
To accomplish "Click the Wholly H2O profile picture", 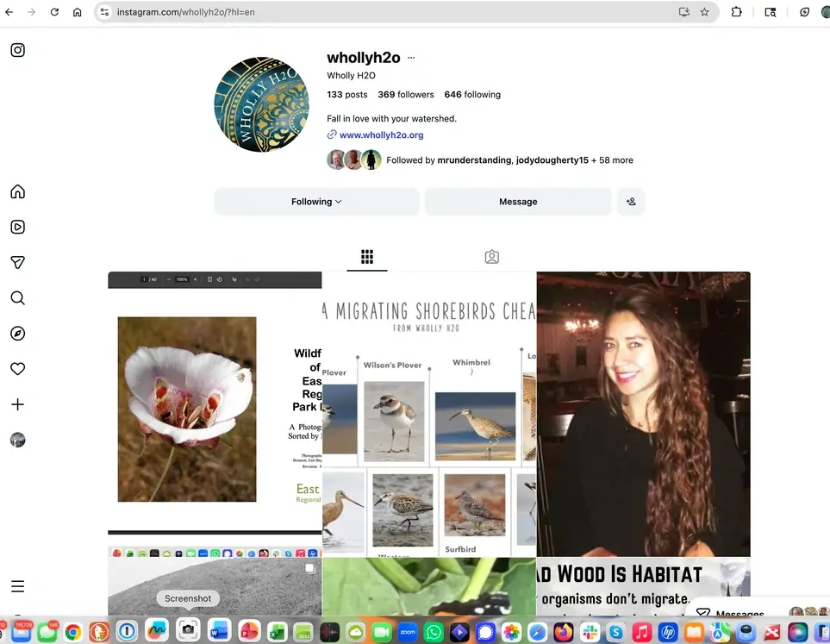I will tap(261, 104).
